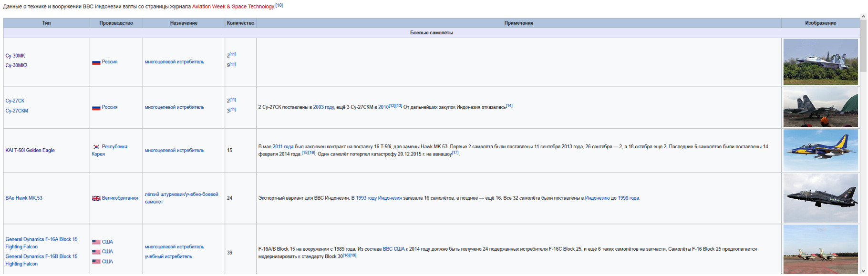868x276 pixels.
Task: Follow reference [17] after на авиашоу
Action: tap(455, 153)
